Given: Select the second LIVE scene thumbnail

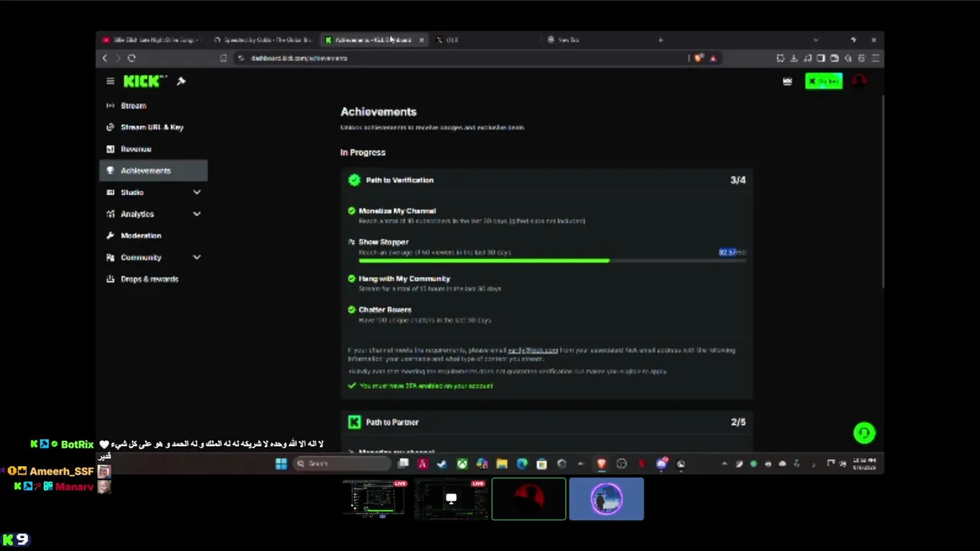Looking at the screenshot, I should (x=451, y=499).
